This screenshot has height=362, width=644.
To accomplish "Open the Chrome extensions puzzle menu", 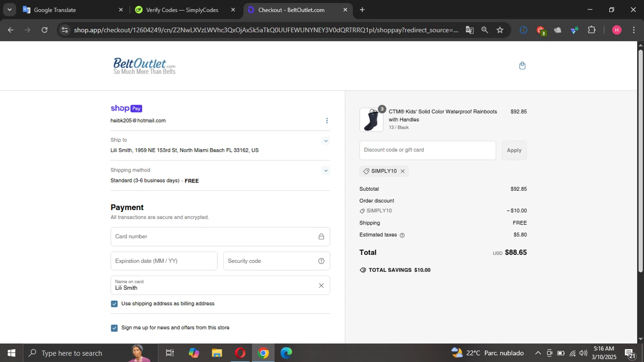I will [592, 30].
